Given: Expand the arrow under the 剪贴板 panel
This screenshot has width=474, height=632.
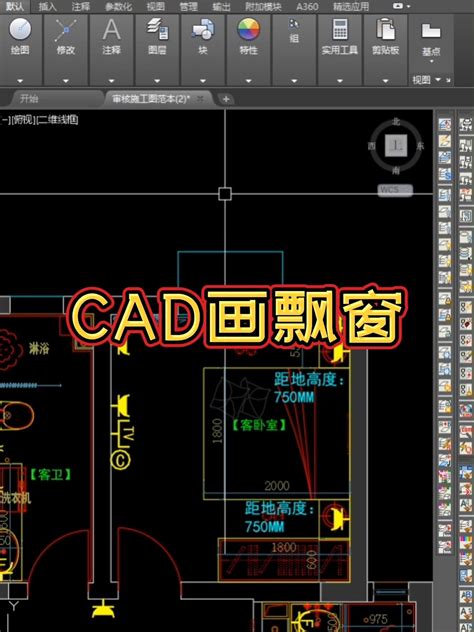Looking at the screenshot, I should [x=385, y=81].
